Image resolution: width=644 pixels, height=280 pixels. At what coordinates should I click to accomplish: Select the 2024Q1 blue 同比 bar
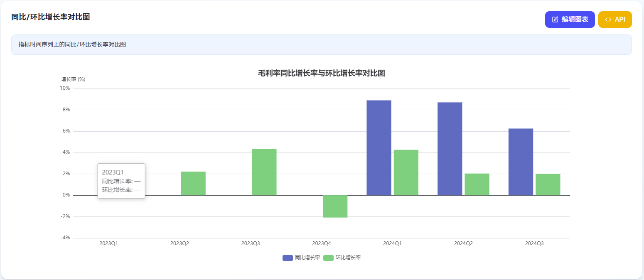pyautogui.click(x=379, y=148)
